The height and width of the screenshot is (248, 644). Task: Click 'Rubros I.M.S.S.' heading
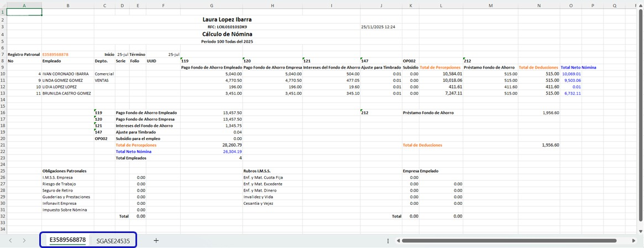pyautogui.click(x=256, y=170)
